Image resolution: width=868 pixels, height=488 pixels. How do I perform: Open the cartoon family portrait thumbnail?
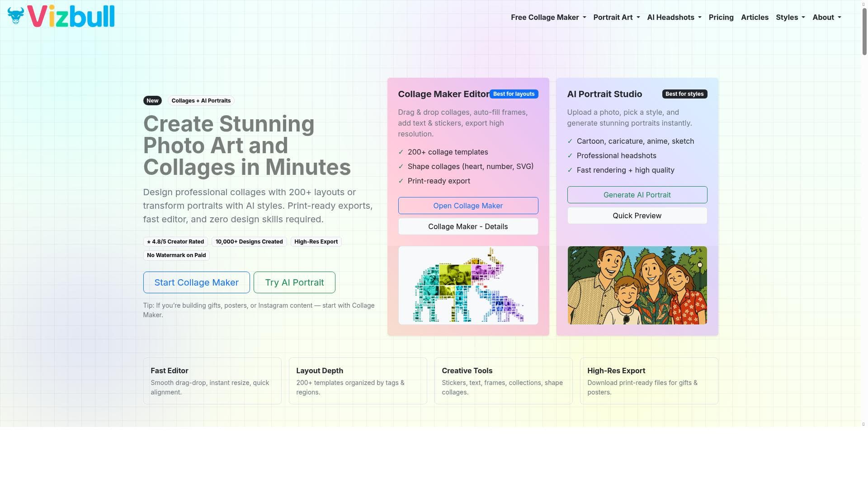click(x=637, y=285)
